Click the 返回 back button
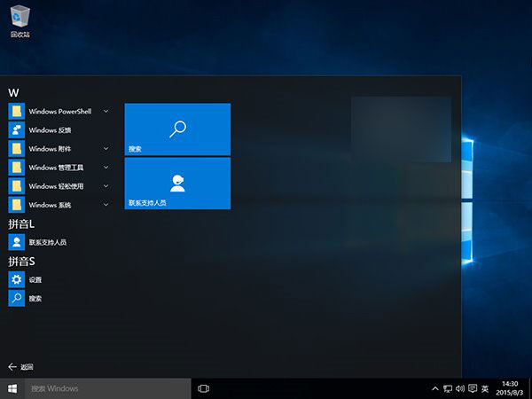 [21, 366]
